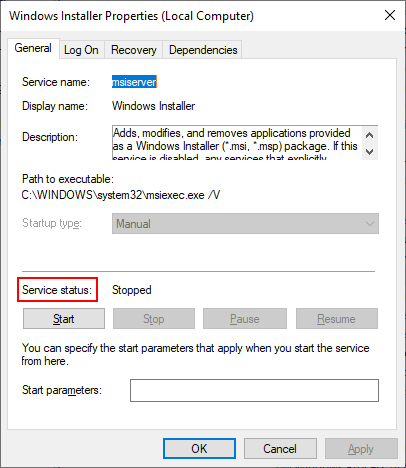Switch to the Log On tab
This screenshot has height=468, width=406.
pos(81,50)
